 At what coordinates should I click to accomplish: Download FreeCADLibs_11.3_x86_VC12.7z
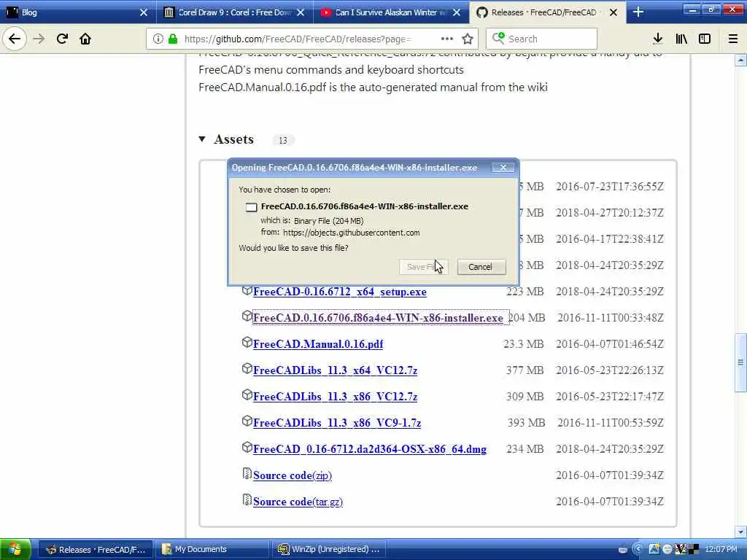click(x=335, y=396)
